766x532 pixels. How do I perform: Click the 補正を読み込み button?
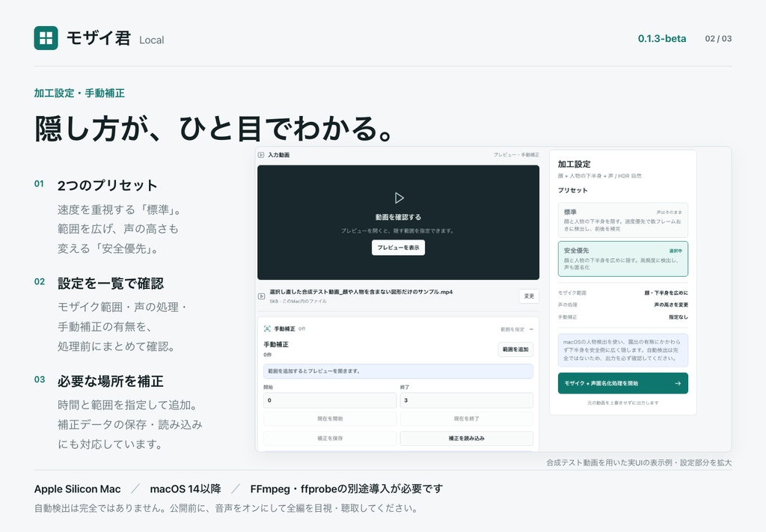coord(467,438)
